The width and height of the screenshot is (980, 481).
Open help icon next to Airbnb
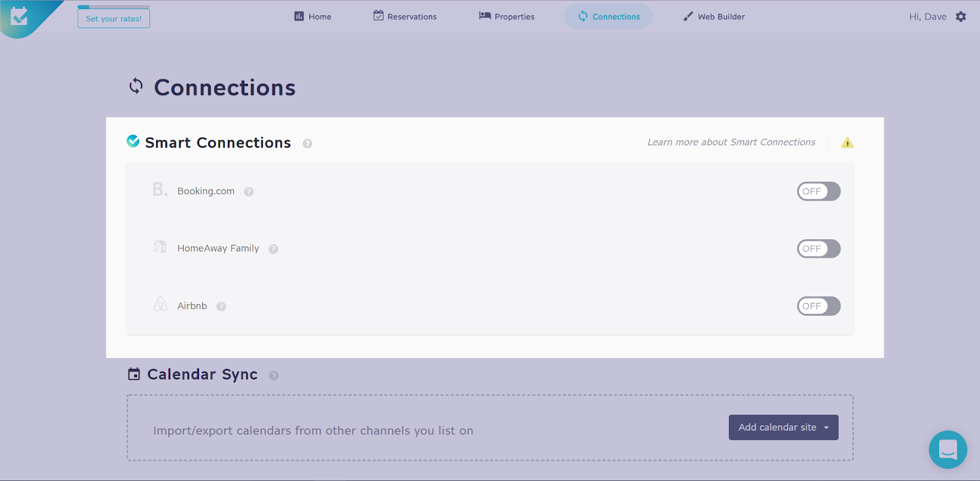click(221, 307)
